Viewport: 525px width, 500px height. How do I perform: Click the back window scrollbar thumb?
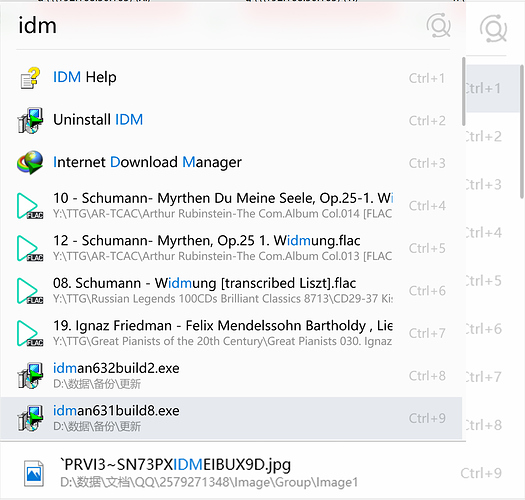pyautogui.click(x=522, y=132)
